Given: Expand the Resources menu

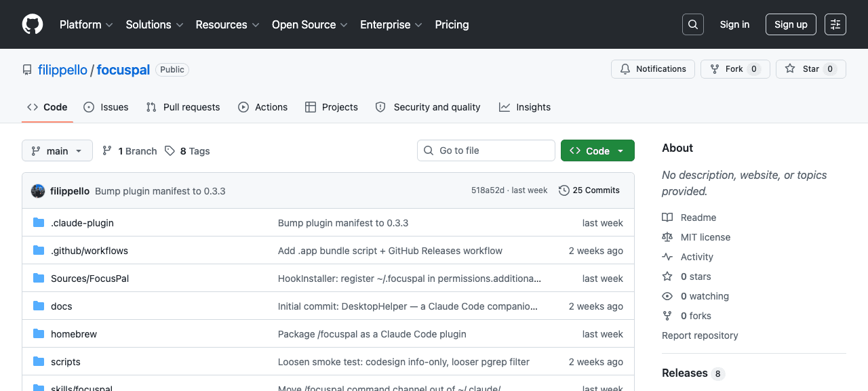Looking at the screenshot, I should pyautogui.click(x=228, y=24).
